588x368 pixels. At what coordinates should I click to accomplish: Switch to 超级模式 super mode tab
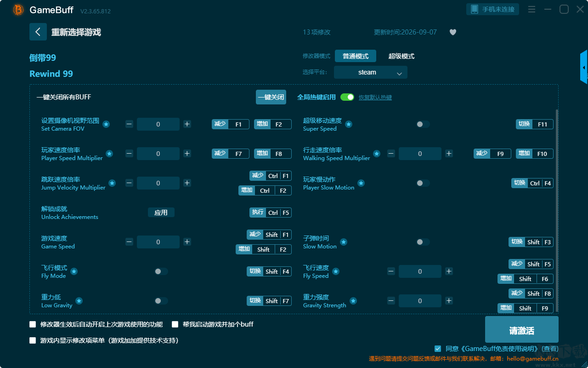coord(401,56)
